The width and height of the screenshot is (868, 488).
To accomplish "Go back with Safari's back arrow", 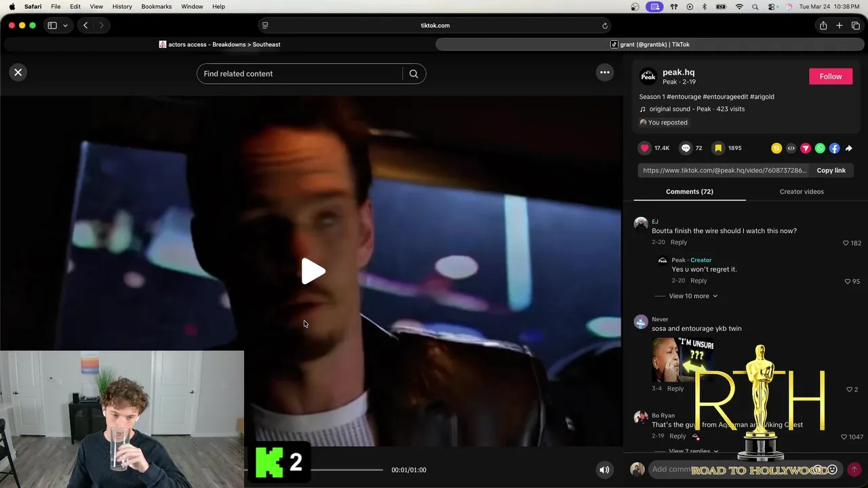I will [x=85, y=26].
